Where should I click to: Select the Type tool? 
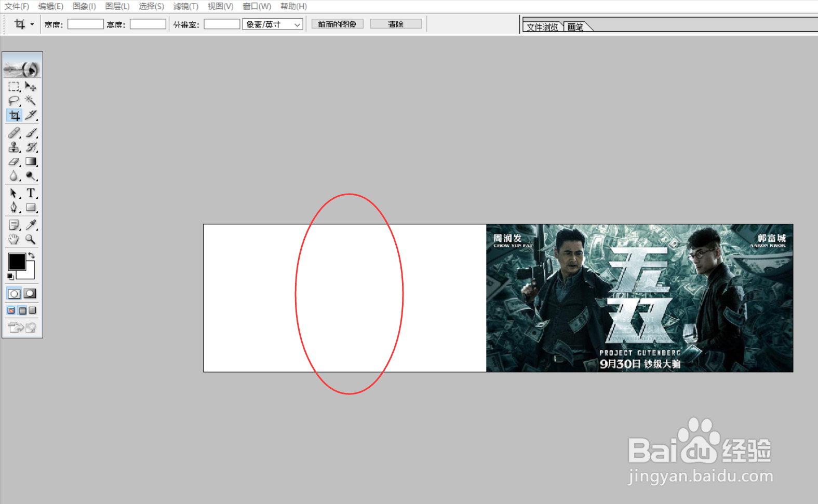[31, 194]
